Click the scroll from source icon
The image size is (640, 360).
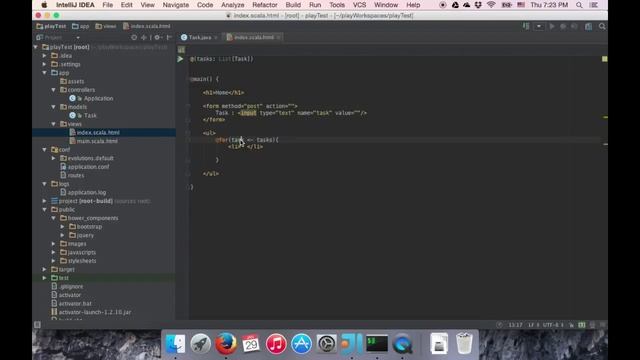(134, 37)
